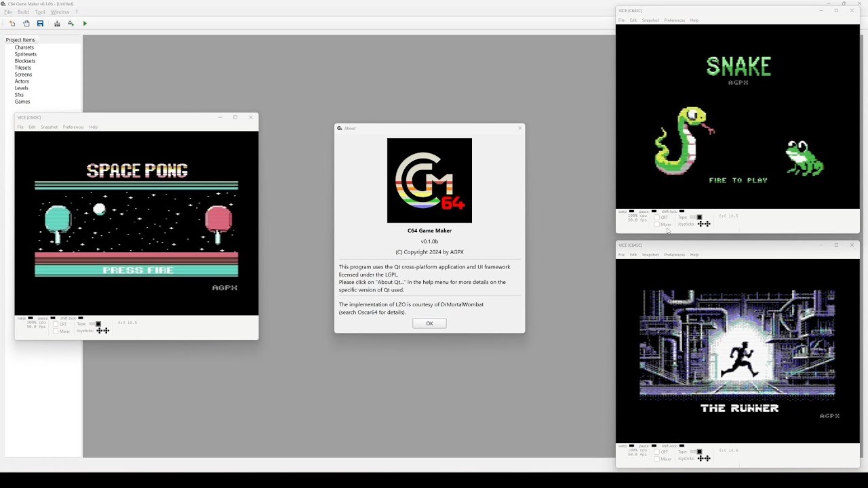Click the pause LED in Snake status bar
Screen dimensions: 868x488
click(x=654, y=211)
